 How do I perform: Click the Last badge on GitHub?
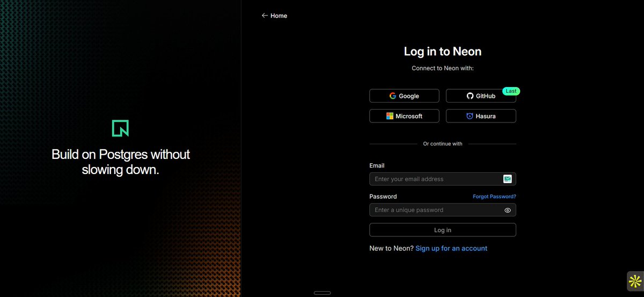click(x=511, y=91)
